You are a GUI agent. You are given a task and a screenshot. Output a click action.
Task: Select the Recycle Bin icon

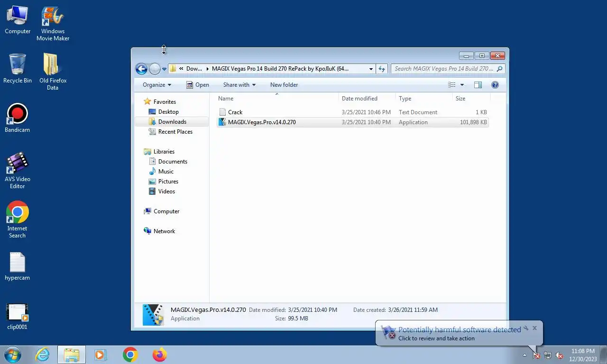tap(18, 68)
